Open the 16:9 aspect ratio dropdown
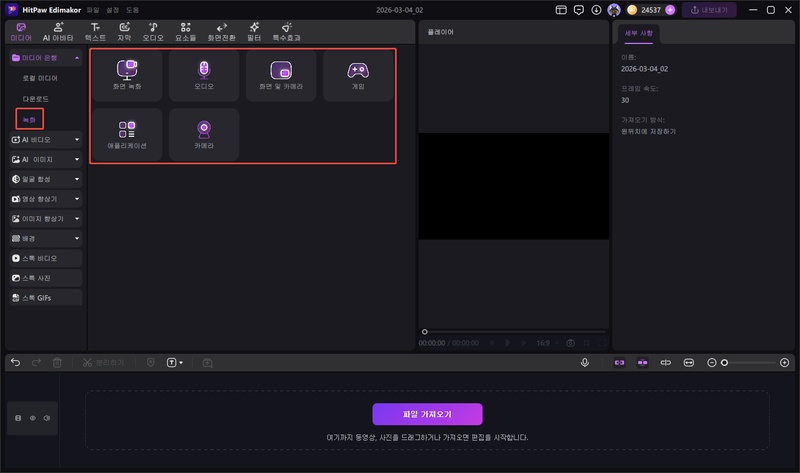800x473 pixels. pos(547,343)
